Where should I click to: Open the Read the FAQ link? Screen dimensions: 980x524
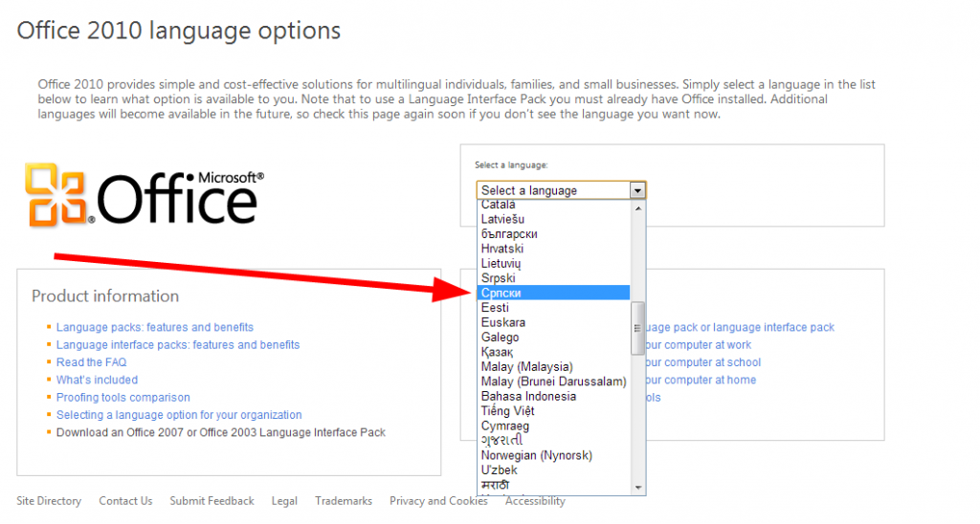coord(91,362)
